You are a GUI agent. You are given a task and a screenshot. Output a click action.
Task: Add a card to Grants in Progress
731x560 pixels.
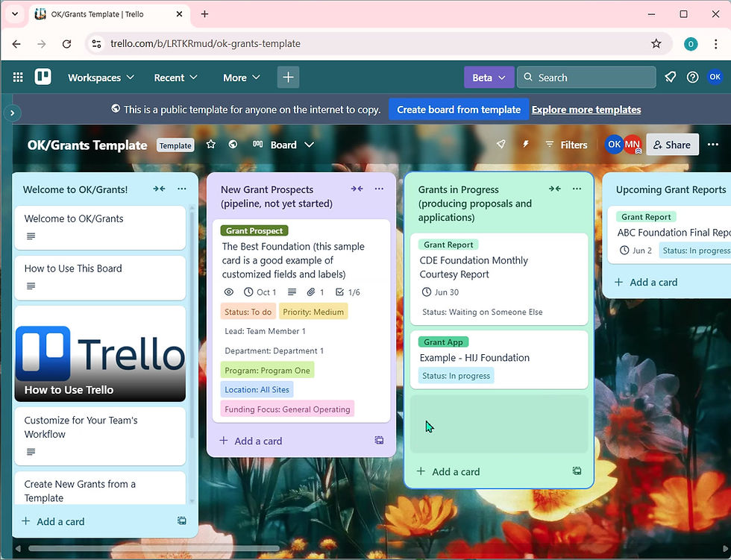tap(449, 471)
